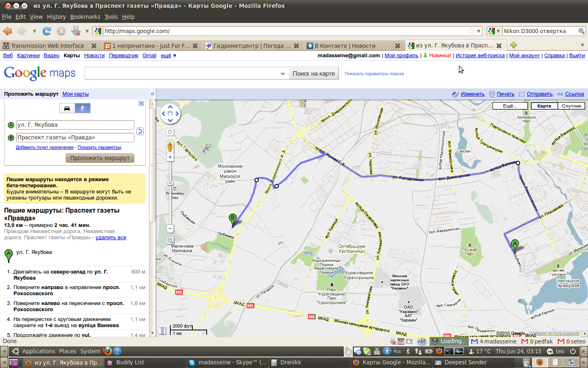
Task: Select direction step 3 Поверните налево
Action: click(76, 306)
